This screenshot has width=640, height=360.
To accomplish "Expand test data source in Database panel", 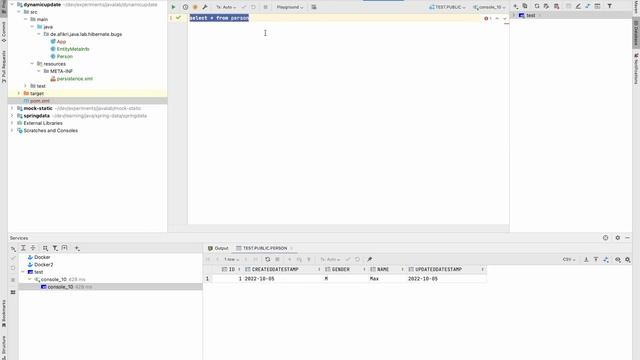I will point(514,15).
